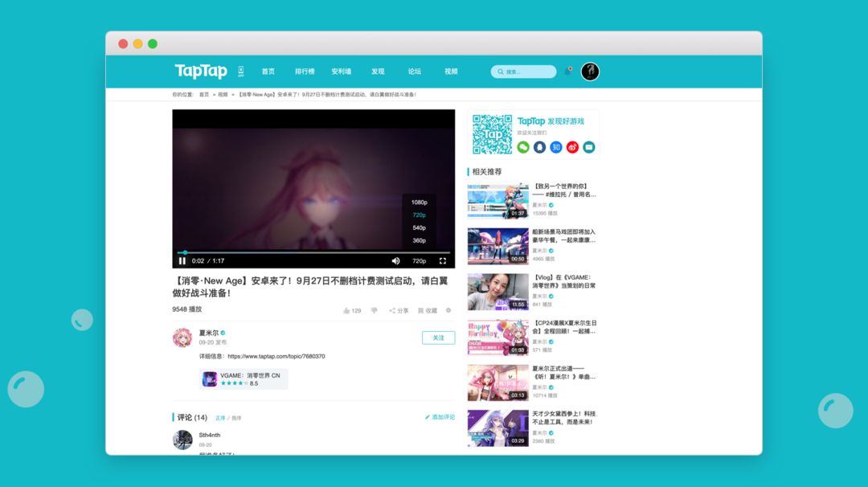This screenshot has width=868, height=487.
Task: Share the video via 分享
Action: (399, 310)
